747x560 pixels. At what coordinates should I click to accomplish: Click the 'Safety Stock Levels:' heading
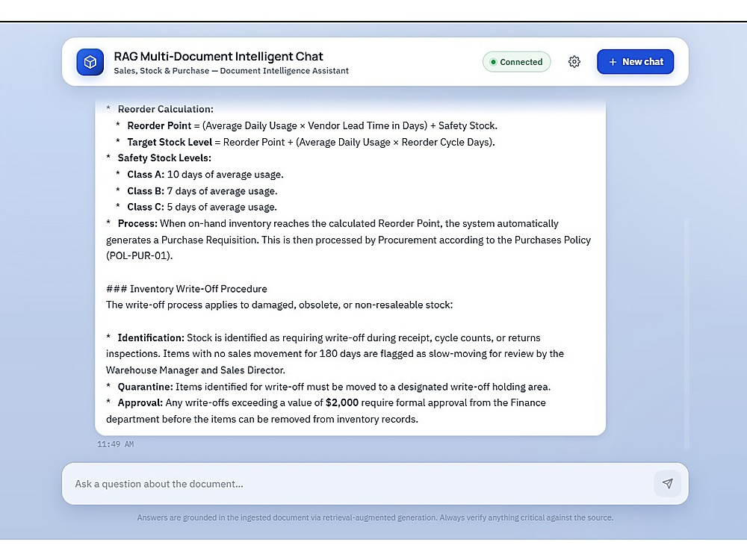pos(164,158)
